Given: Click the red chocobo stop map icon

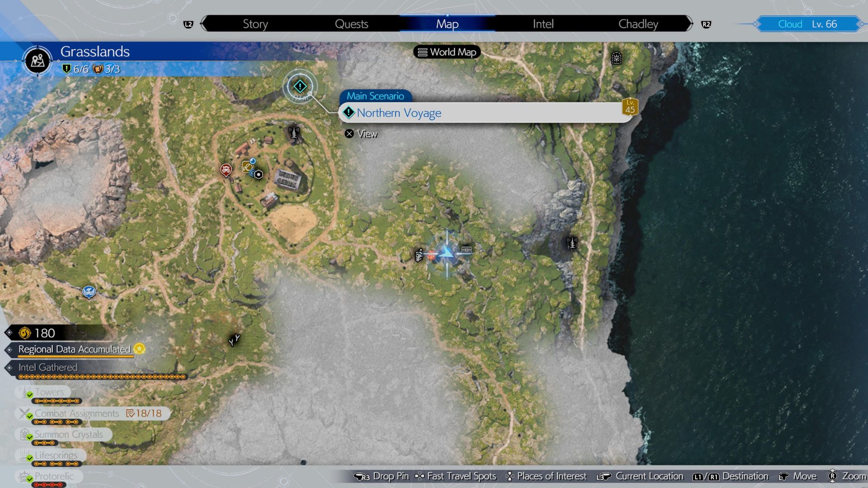Looking at the screenshot, I should tap(226, 169).
